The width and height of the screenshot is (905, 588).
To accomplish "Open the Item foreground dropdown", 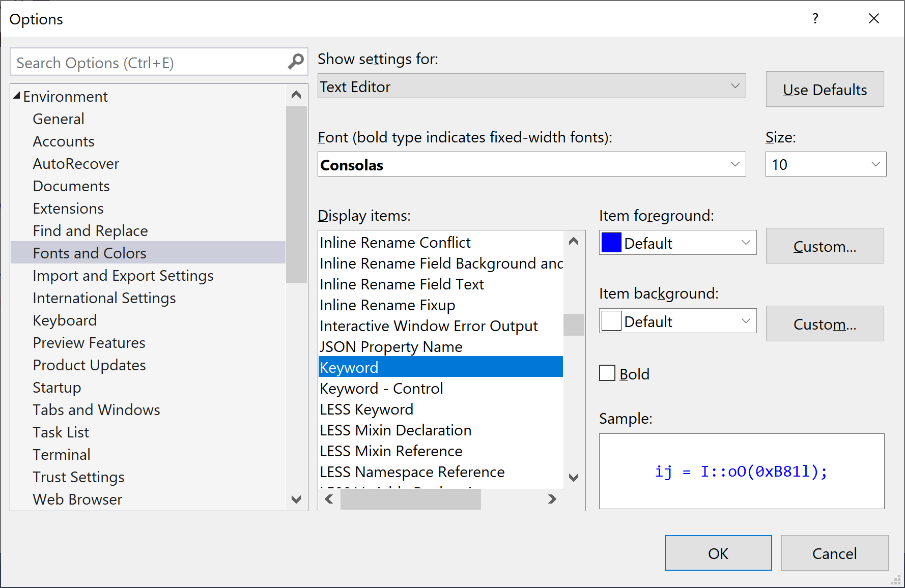I will point(677,243).
